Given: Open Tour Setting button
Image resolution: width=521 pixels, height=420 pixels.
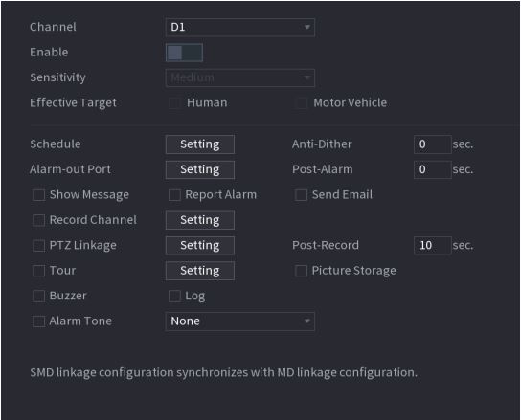Looking at the screenshot, I should pos(200,271).
